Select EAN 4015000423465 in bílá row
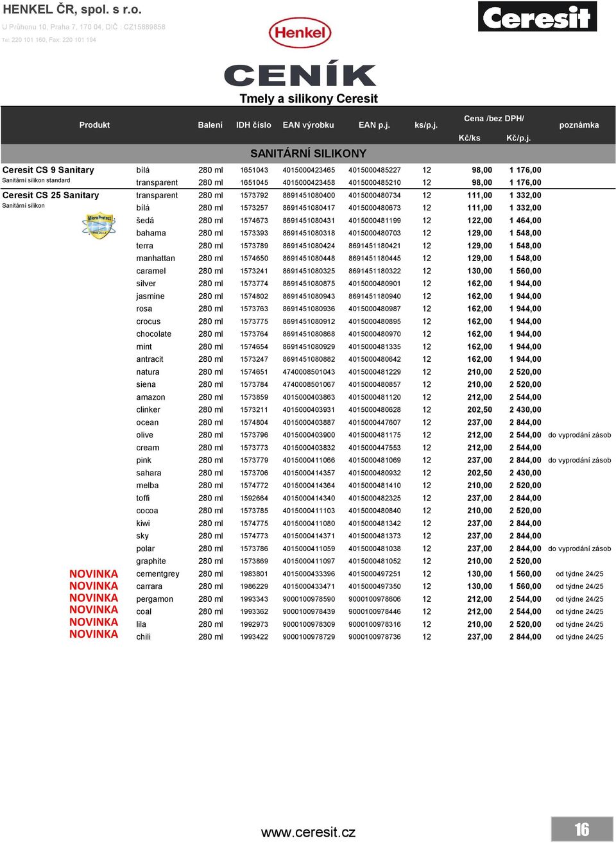Screen dimensions: 616x843 309,170
